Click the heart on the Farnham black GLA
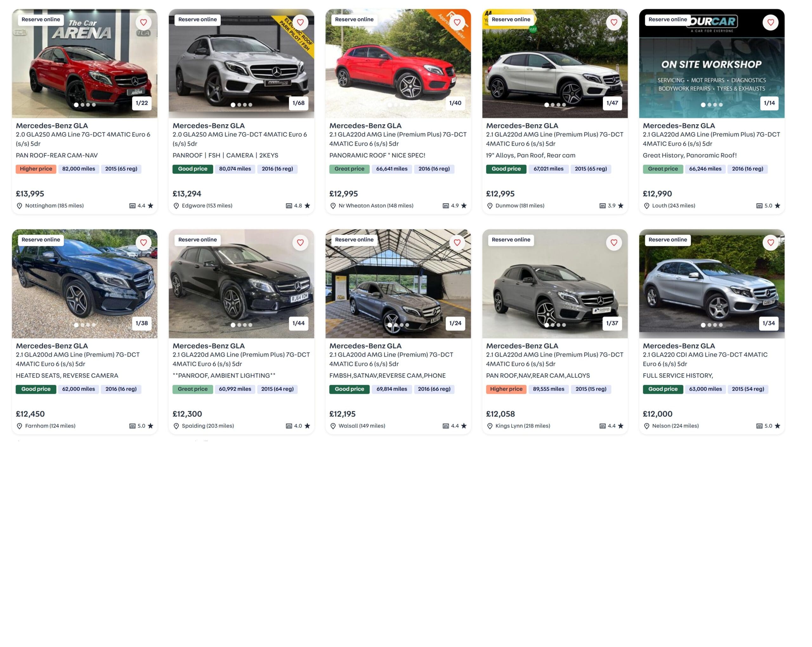 pyautogui.click(x=143, y=243)
